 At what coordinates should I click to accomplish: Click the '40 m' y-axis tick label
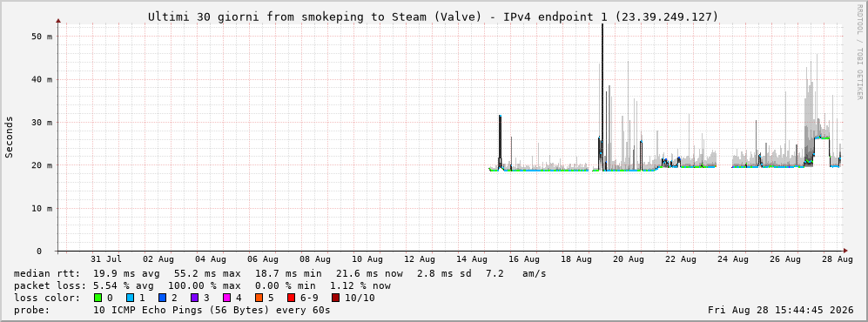point(42,80)
